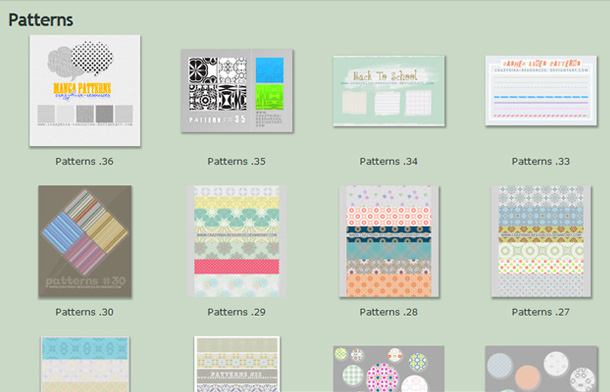Open the Manga Patterns thumbnail
The height and width of the screenshot is (392, 610).
click(x=85, y=91)
